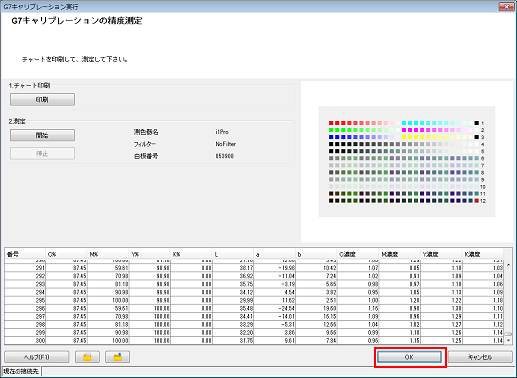Screen dimensions: 517x378
Task: Select table row number 293
Action: coord(254,284)
